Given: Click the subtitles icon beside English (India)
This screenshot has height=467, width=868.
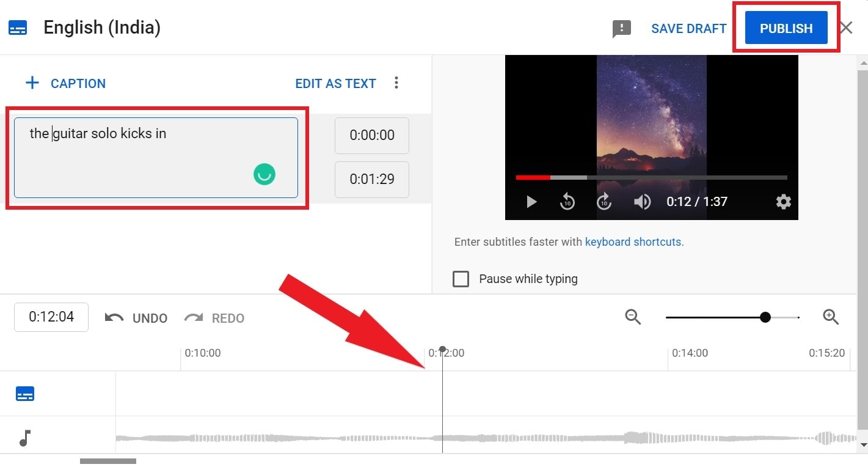Looking at the screenshot, I should 17,28.
